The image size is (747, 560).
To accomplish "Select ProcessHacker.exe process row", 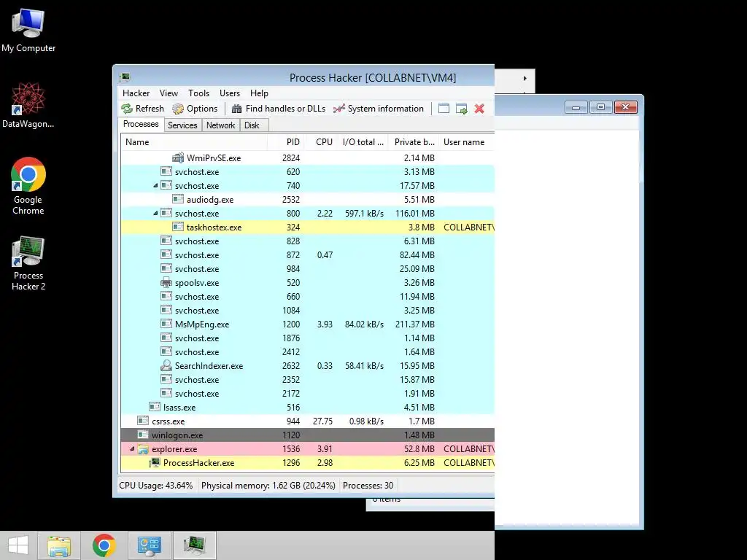I will coord(307,463).
